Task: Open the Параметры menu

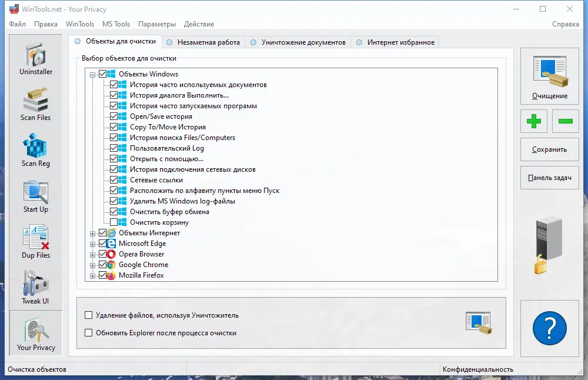Action: click(157, 24)
